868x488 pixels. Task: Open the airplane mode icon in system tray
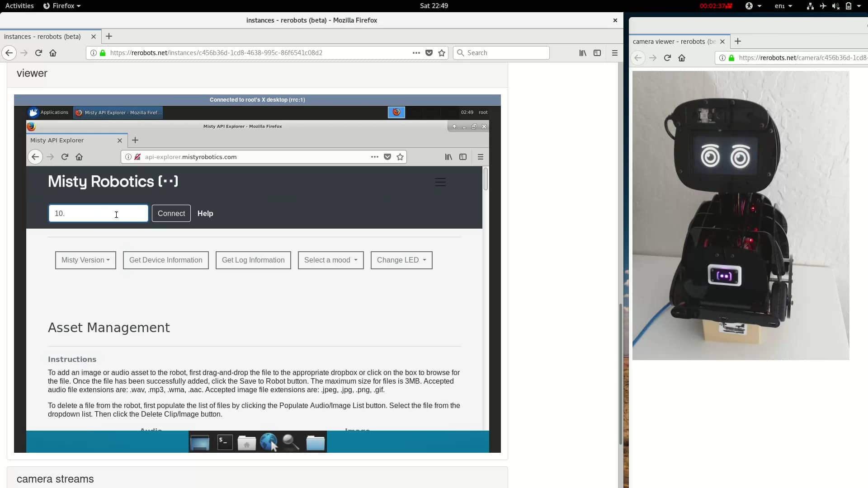coord(822,6)
